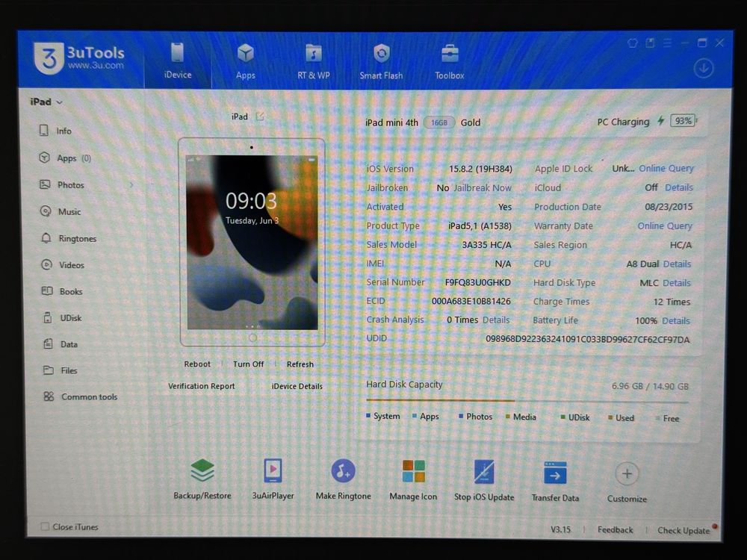Switch to the Apps tab

(x=245, y=61)
